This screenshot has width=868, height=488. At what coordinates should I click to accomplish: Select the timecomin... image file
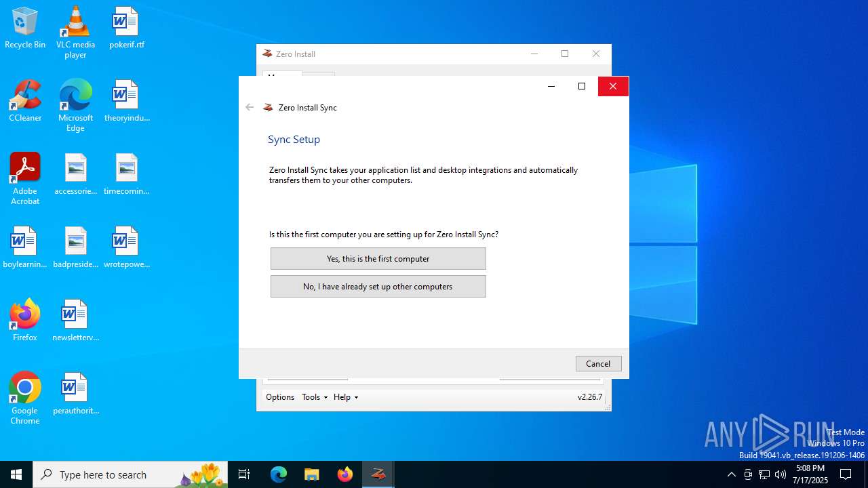pyautogui.click(x=126, y=174)
